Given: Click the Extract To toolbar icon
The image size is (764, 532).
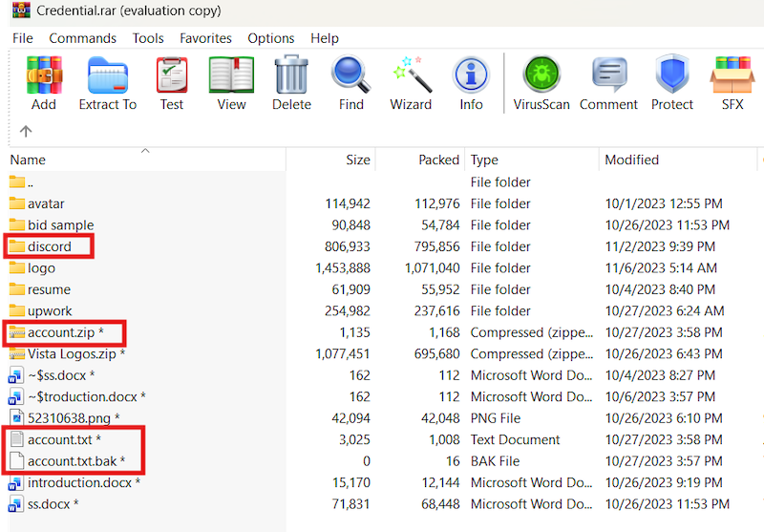Looking at the screenshot, I should [x=108, y=75].
